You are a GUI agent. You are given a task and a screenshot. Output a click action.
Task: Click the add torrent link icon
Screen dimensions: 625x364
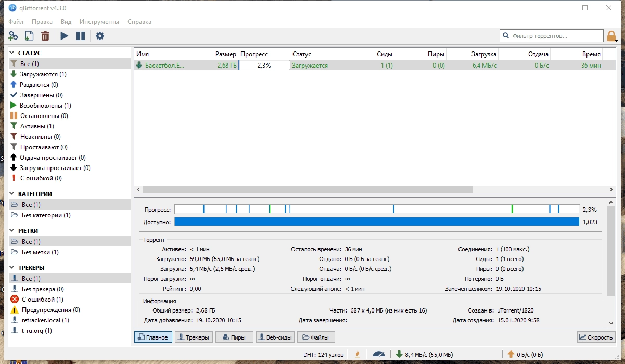coord(13,36)
